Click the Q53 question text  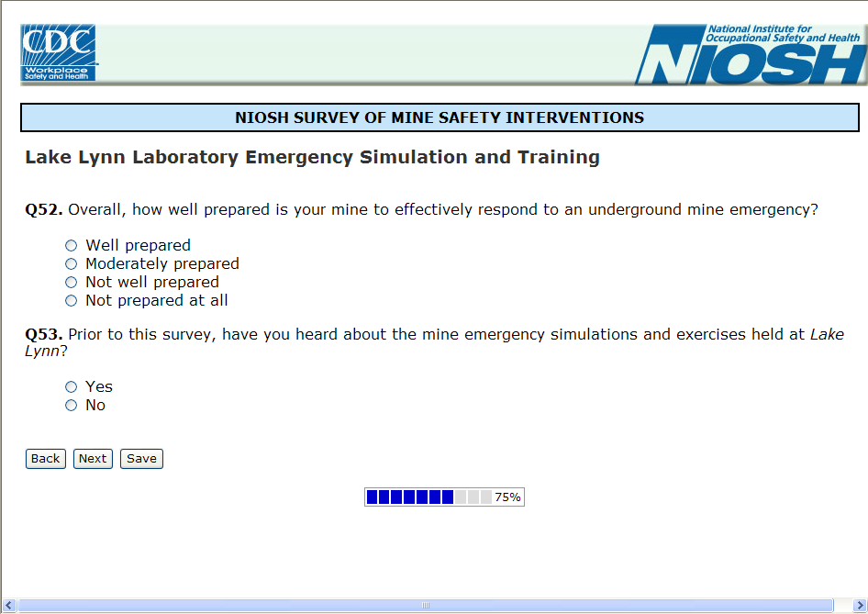pos(433,335)
